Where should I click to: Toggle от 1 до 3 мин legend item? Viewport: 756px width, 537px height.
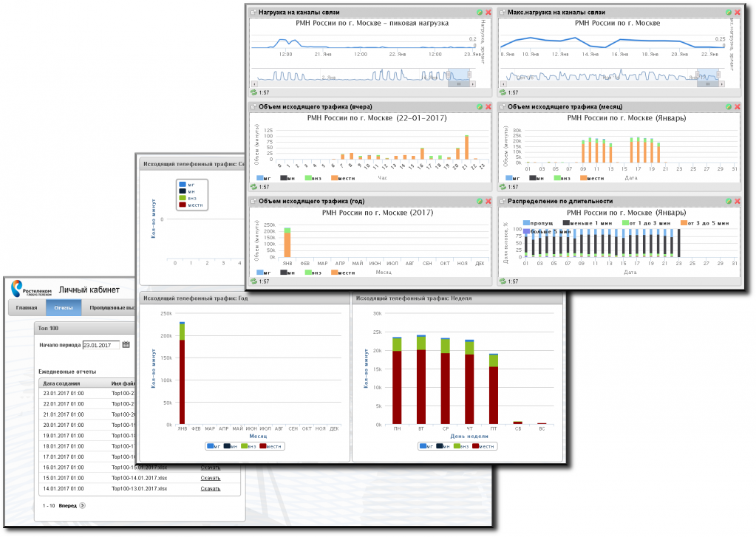[646, 223]
